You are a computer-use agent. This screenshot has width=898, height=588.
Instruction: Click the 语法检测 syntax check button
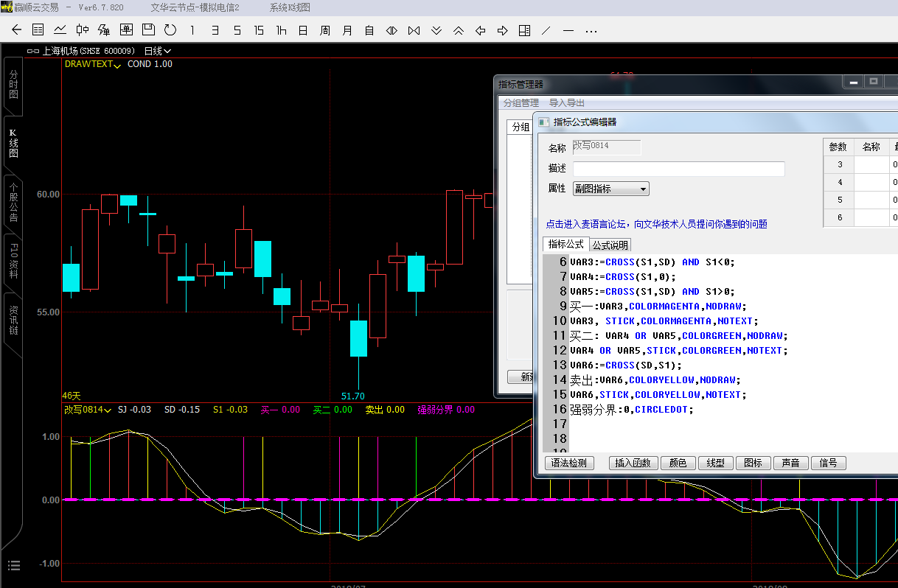point(569,463)
